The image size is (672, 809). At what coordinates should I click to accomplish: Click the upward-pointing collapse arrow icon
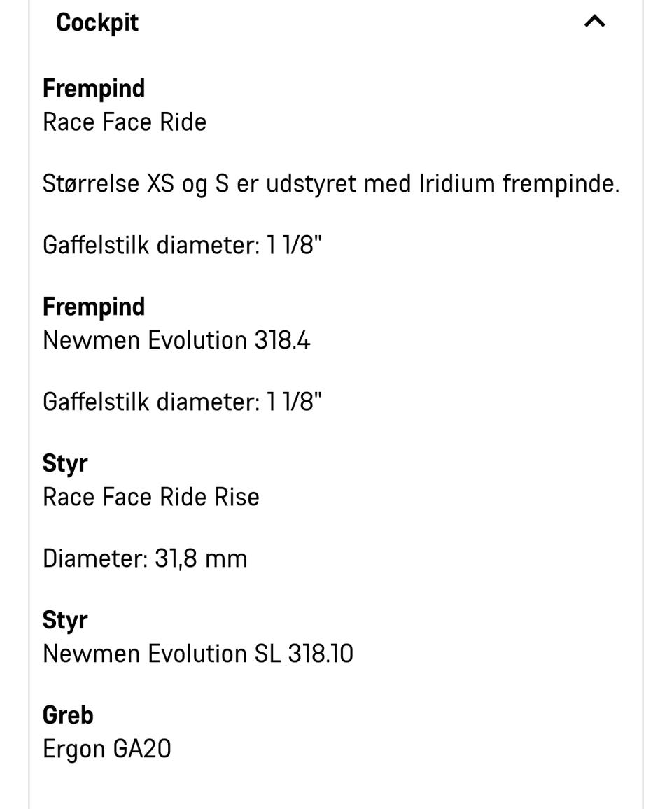click(x=594, y=22)
